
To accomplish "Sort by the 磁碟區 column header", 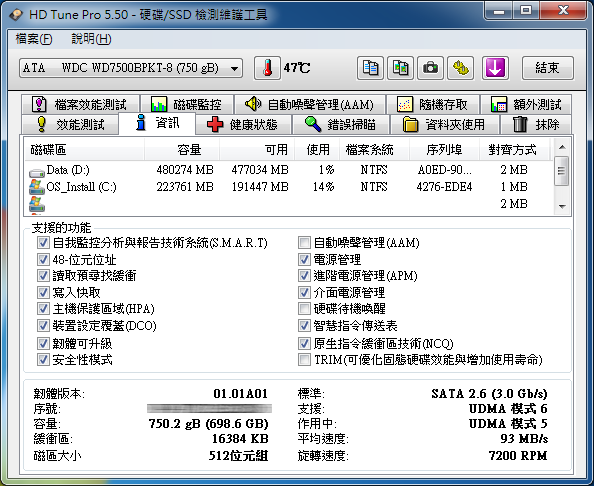I will pyautogui.click(x=84, y=150).
